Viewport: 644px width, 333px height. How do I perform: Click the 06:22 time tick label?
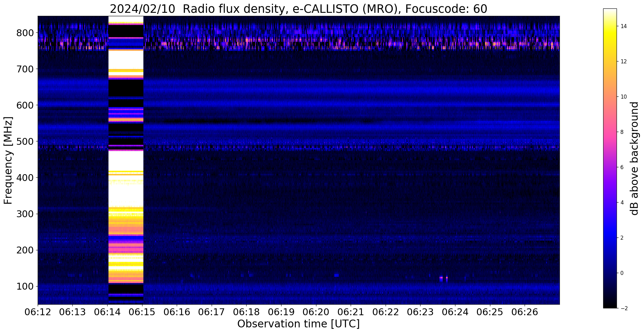(386, 312)
